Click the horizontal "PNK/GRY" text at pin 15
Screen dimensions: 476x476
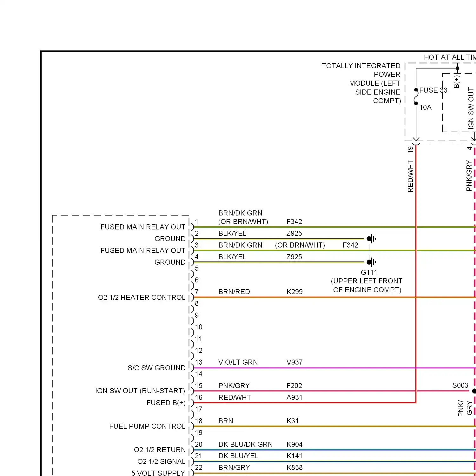tap(234, 386)
